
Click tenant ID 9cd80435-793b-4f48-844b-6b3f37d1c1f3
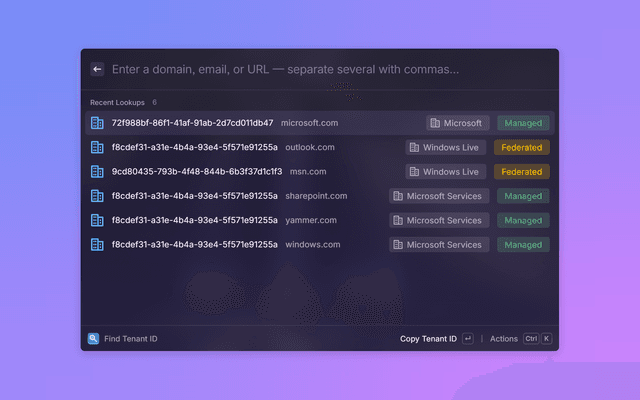tap(197, 171)
